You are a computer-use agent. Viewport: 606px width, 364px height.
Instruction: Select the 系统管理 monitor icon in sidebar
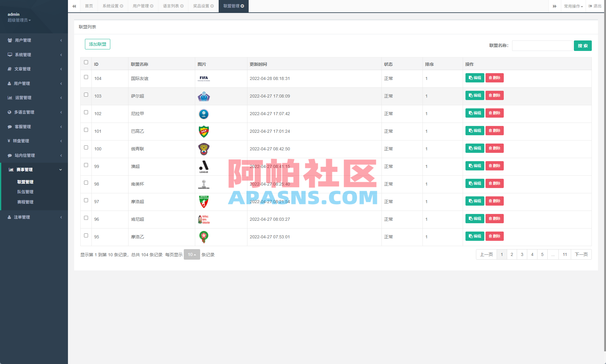coord(9,55)
